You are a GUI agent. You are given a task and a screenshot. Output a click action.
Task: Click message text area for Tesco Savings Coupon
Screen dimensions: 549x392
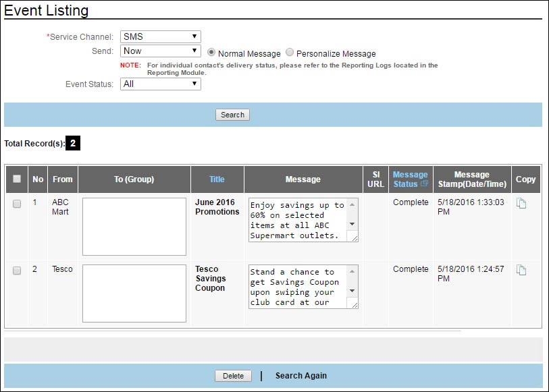pyautogui.click(x=298, y=287)
